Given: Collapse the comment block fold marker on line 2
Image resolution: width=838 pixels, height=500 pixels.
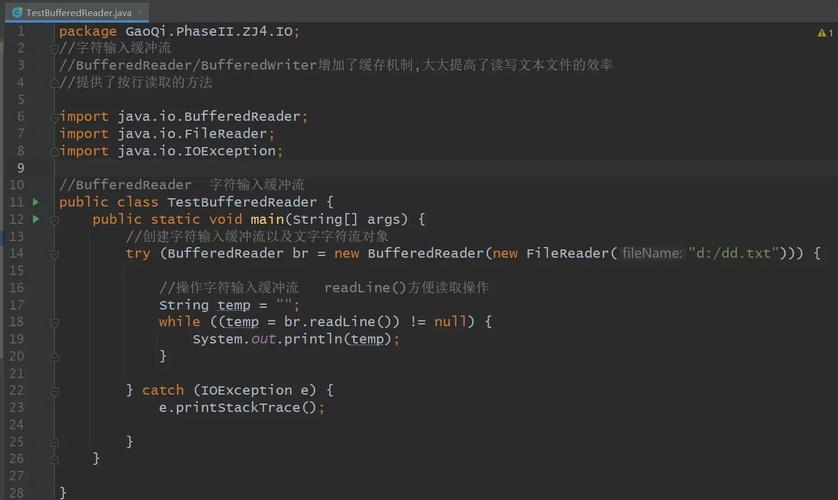Looking at the screenshot, I should pos(54,49).
